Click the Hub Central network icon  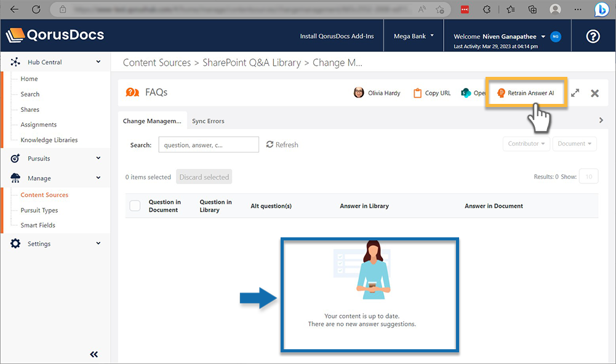(15, 62)
